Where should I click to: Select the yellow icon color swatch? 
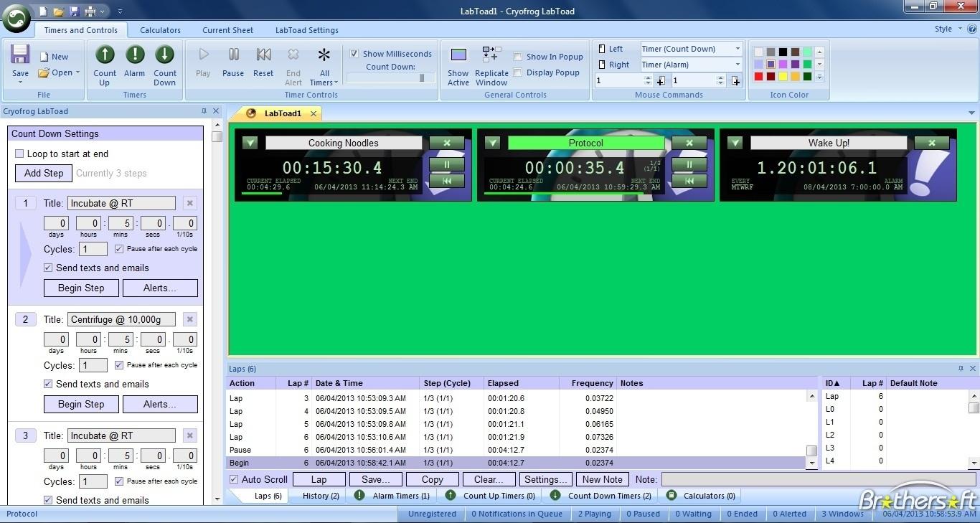(783, 77)
